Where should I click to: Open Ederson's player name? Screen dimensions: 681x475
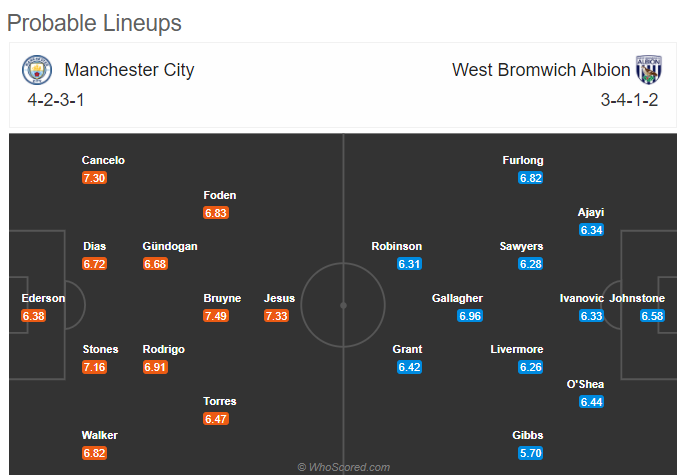coord(43,298)
